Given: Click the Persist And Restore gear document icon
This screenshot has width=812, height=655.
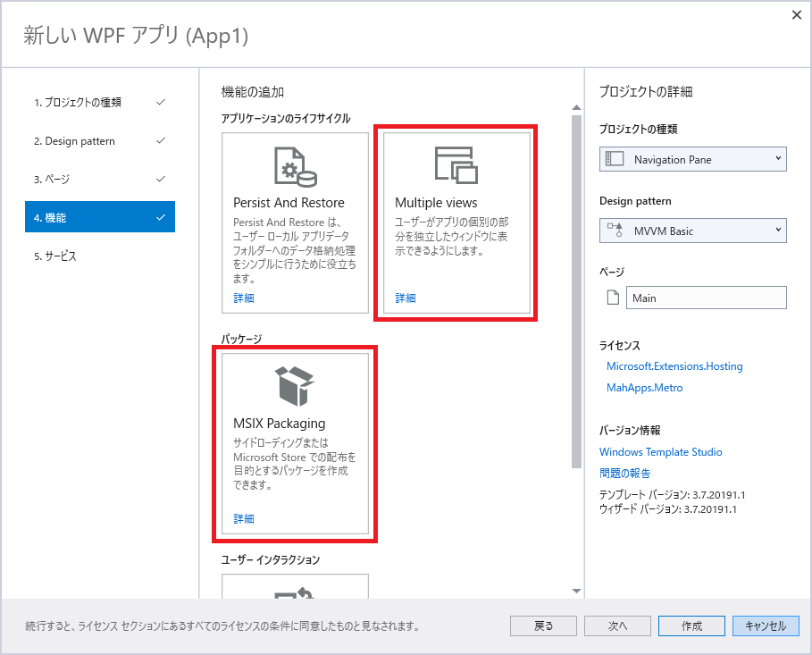Looking at the screenshot, I should (x=295, y=167).
